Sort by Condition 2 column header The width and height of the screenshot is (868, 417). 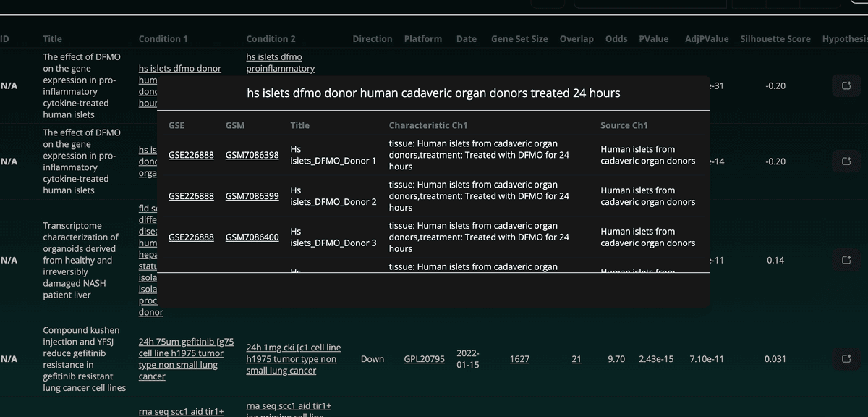[271, 39]
